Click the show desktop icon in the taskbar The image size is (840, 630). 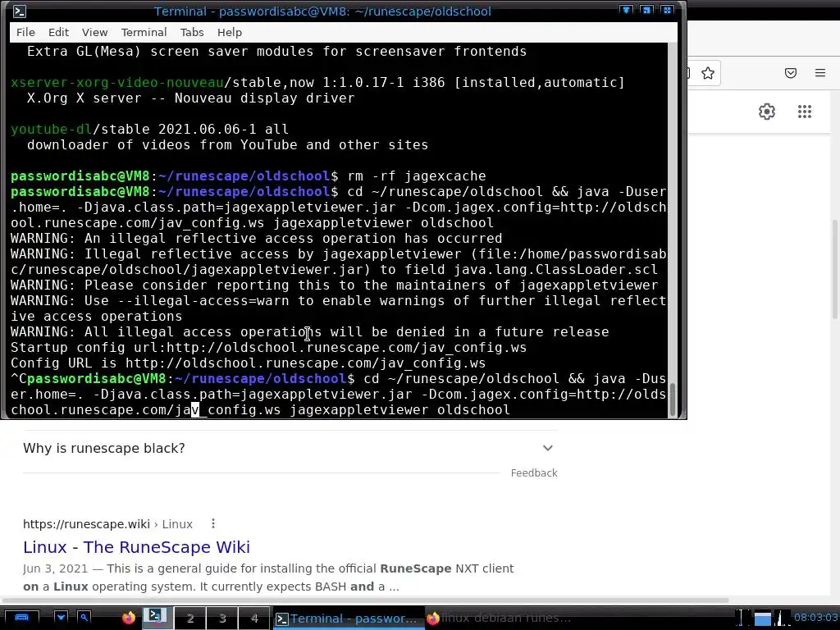click(21, 619)
